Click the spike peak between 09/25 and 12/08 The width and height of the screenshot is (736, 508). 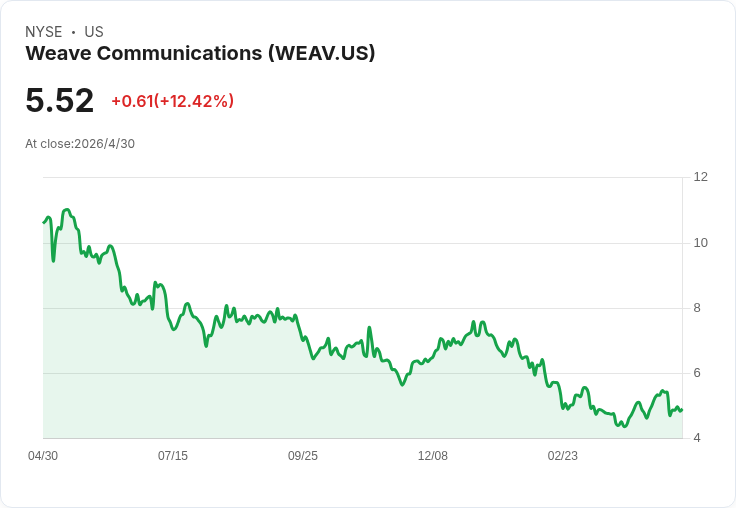pos(369,328)
